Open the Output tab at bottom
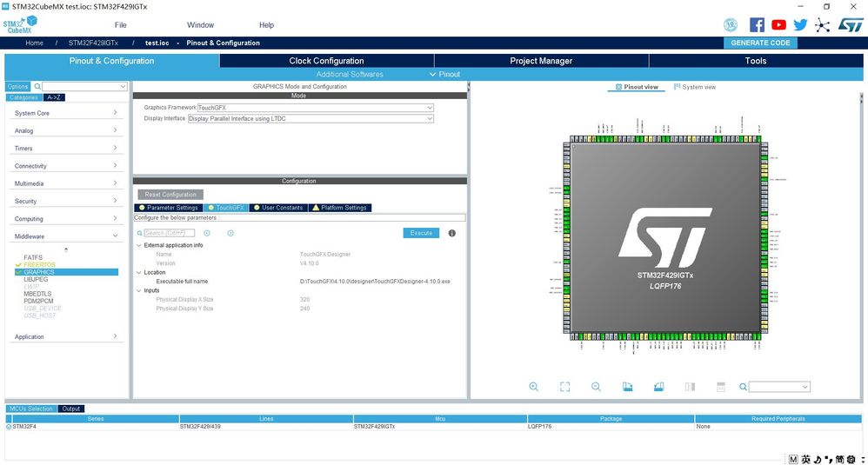This screenshot has height=465, width=868. pos(70,409)
